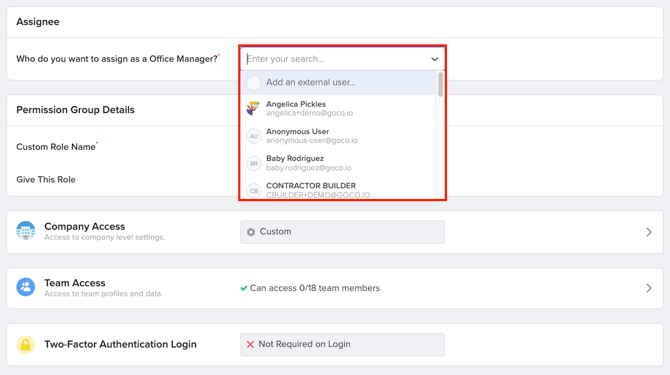Click Angelica Pickles avatar image
Screen dimensions: 670x375
pos(253,108)
